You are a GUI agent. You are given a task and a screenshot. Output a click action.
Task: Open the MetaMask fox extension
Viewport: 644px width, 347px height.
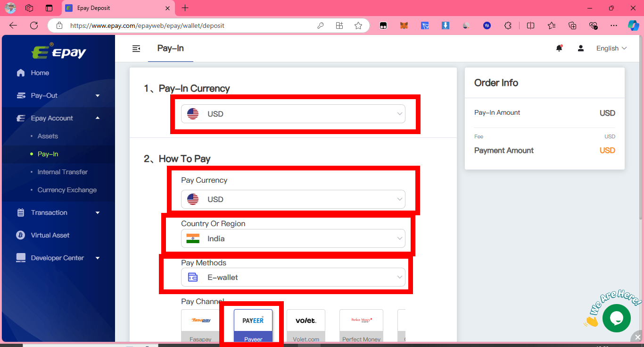pos(404,25)
